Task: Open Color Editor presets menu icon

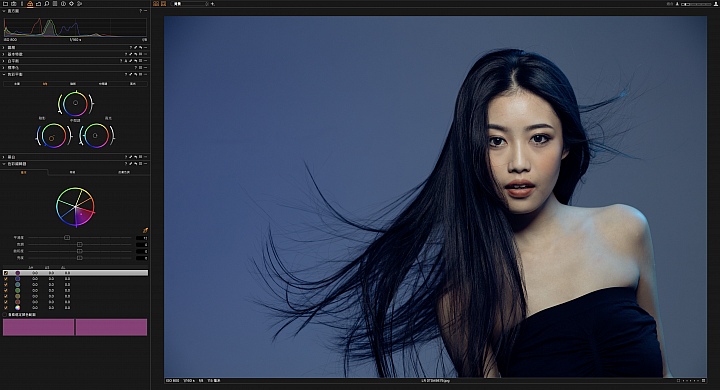Action: coord(141,164)
